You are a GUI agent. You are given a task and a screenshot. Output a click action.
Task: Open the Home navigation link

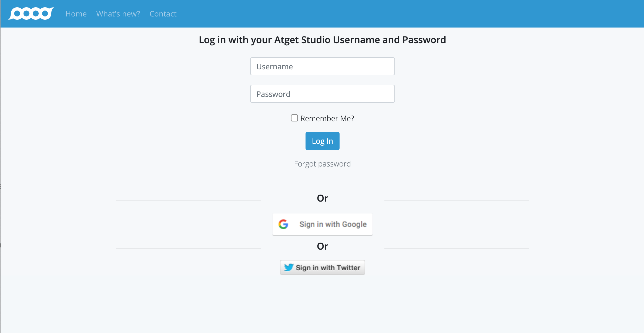pyautogui.click(x=76, y=14)
